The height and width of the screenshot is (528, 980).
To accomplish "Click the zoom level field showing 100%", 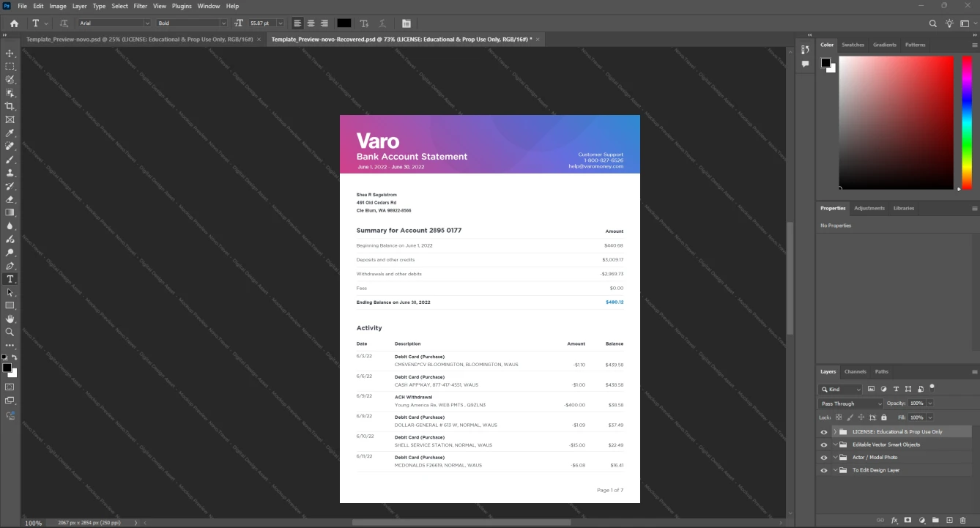I will click(x=34, y=523).
